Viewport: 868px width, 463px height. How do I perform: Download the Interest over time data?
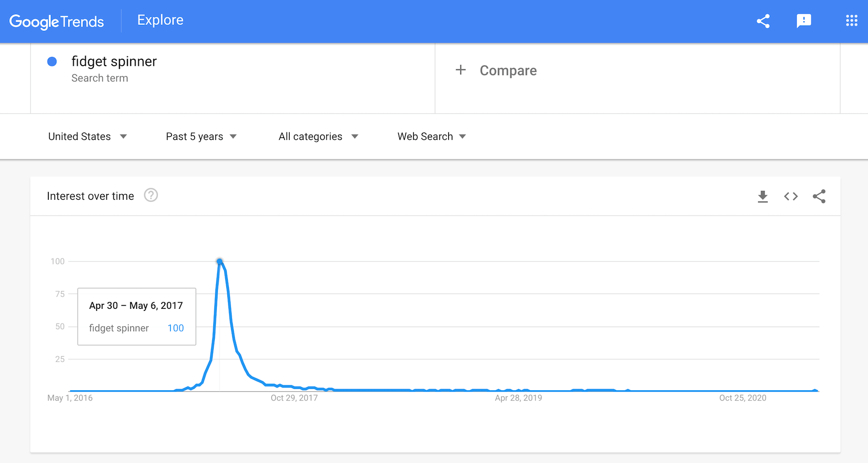[763, 196]
